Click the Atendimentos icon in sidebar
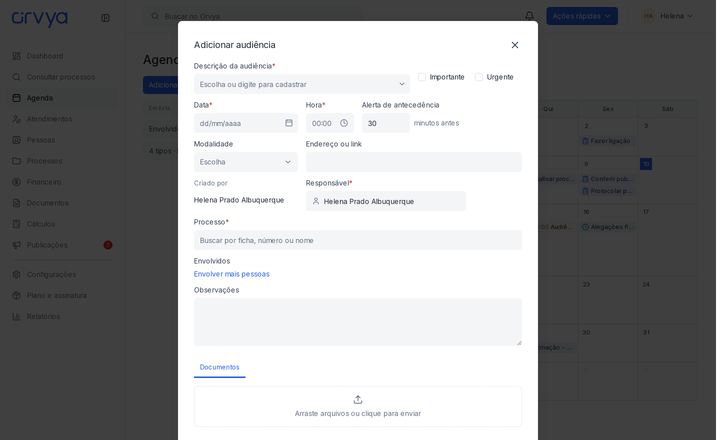 (17, 119)
